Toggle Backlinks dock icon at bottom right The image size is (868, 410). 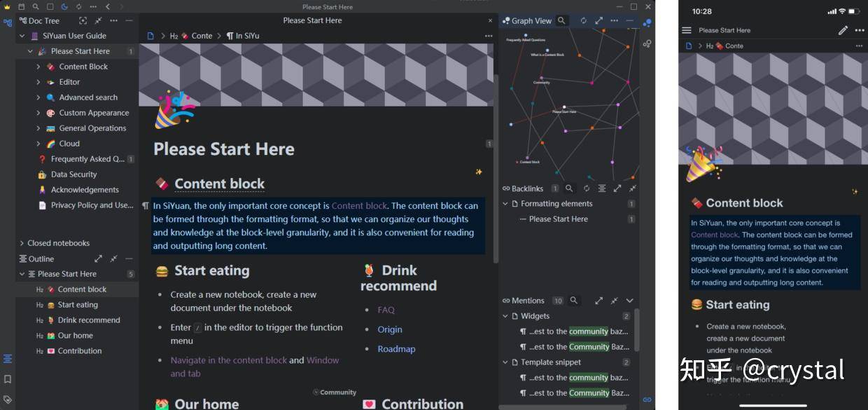click(x=647, y=399)
